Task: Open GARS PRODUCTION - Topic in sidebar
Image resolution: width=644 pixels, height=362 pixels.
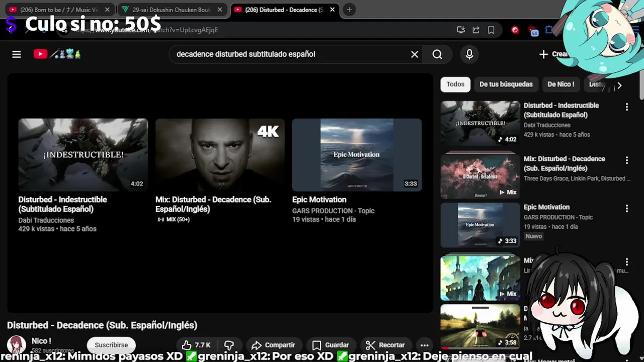Action: tap(558, 217)
